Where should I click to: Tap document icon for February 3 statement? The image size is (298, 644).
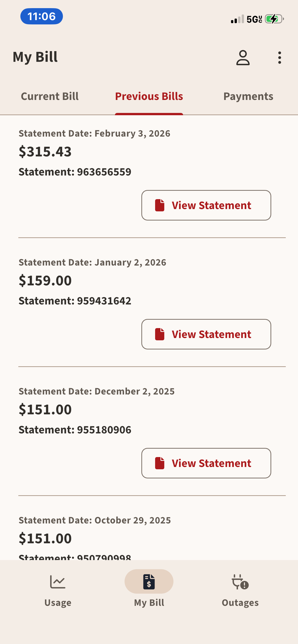tap(160, 205)
